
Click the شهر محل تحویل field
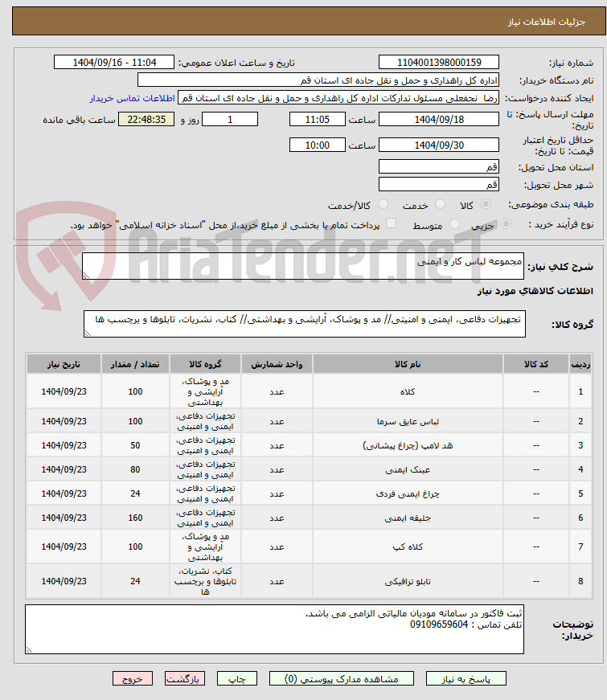439,184
